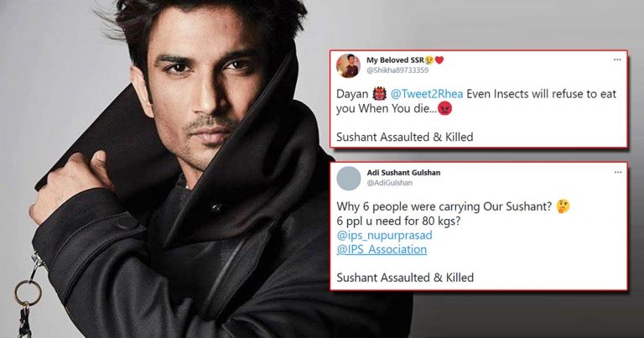Click the @AdiGulshan handle
Viewport: 644px width, 338px height.
pos(389,183)
